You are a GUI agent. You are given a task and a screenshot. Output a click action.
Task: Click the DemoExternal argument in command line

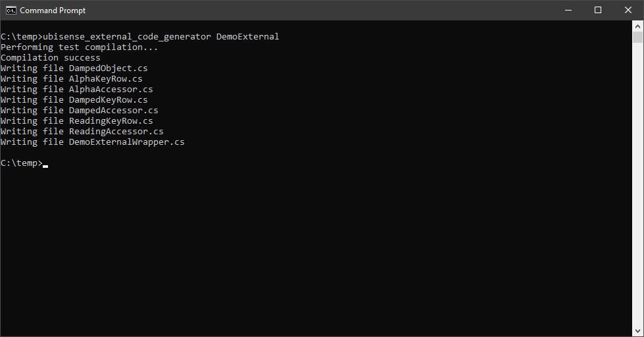247,37
